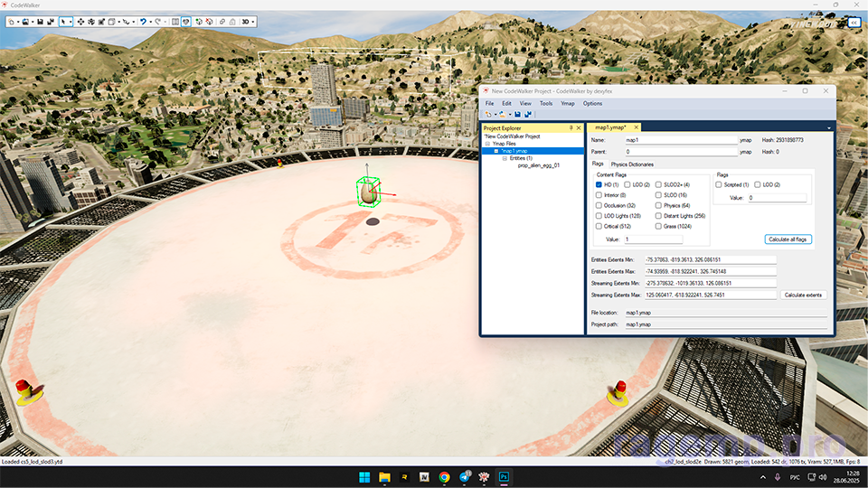Open the Edit menu in project window
868x488 pixels.
[x=506, y=103]
